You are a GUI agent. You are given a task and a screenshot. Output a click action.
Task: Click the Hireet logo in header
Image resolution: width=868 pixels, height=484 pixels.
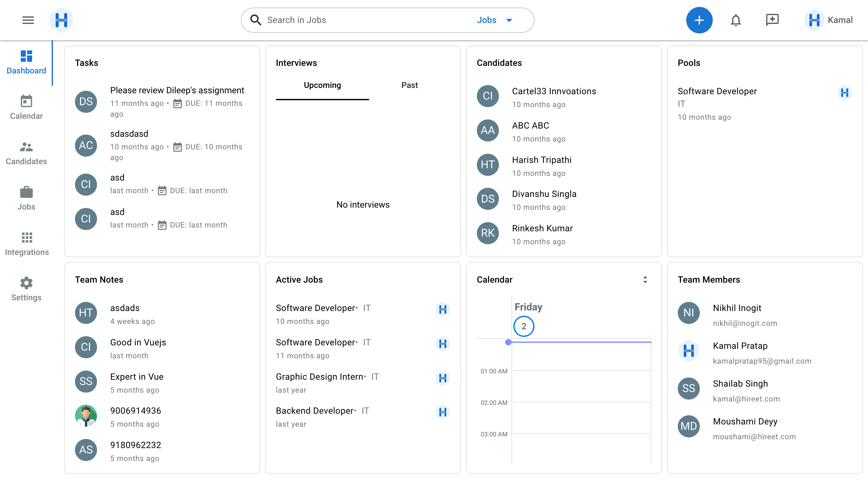61,20
